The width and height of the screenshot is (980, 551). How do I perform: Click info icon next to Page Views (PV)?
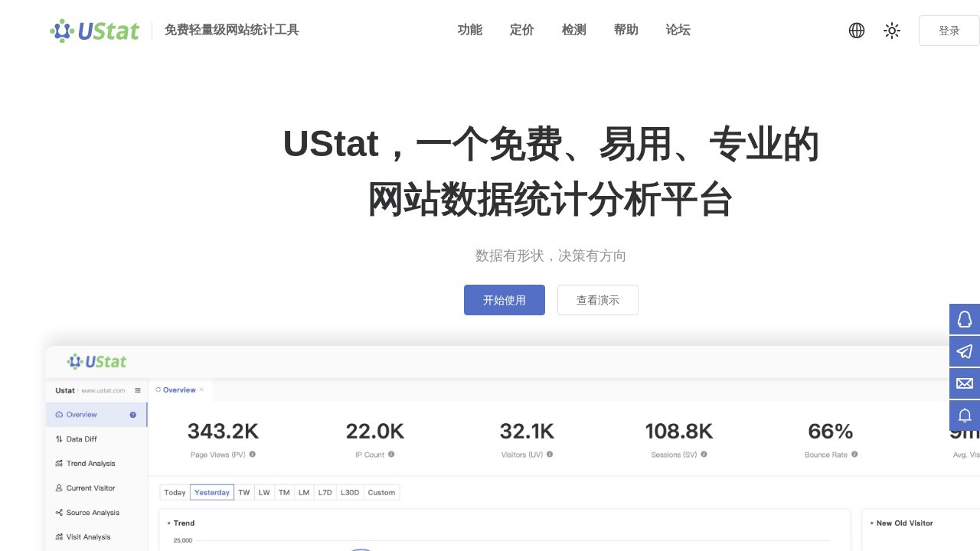tap(253, 454)
